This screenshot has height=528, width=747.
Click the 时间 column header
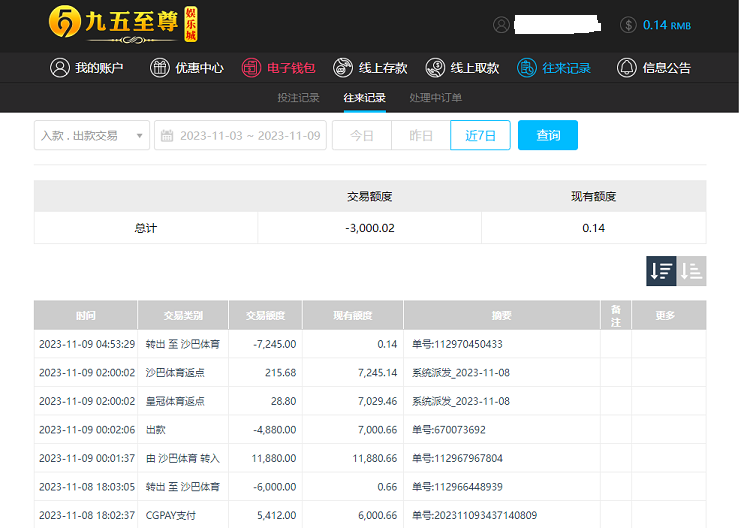tap(86, 315)
